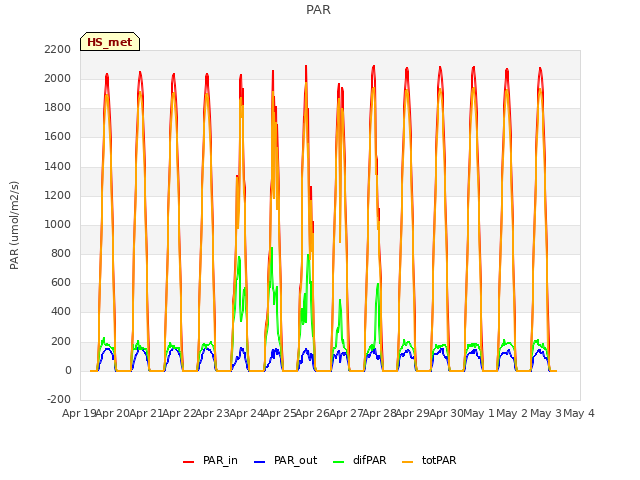This screenshot has height=480, width=640.
Task: Click the y-axis label PAR (umol/m2/s)
Action: pos(14,225)
